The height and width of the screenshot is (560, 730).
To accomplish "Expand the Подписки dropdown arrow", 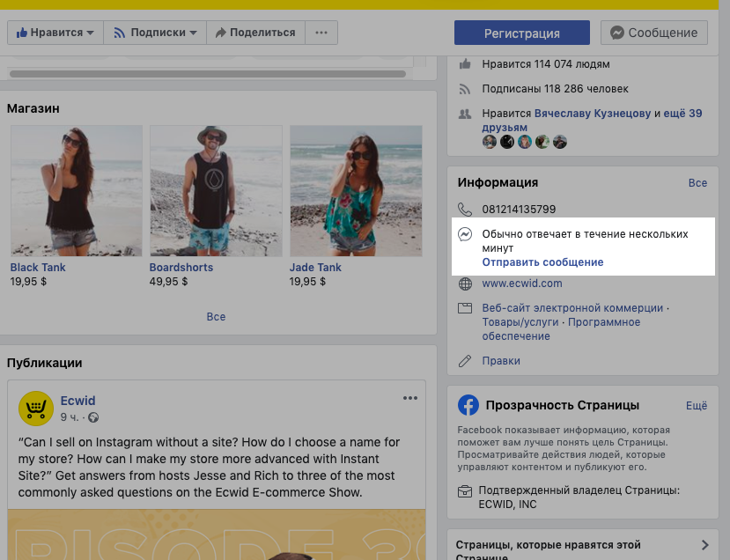I will pos(193,33).
